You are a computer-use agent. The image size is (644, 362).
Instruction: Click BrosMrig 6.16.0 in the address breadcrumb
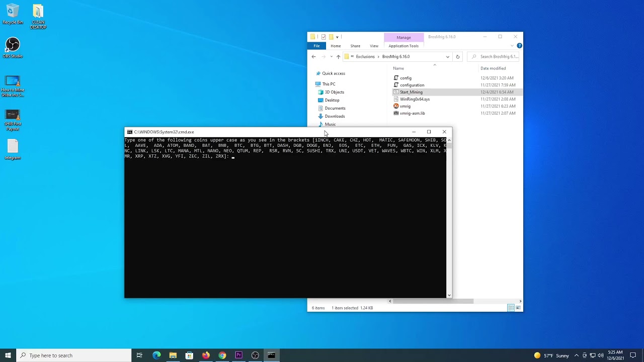[x=396, y=57]
